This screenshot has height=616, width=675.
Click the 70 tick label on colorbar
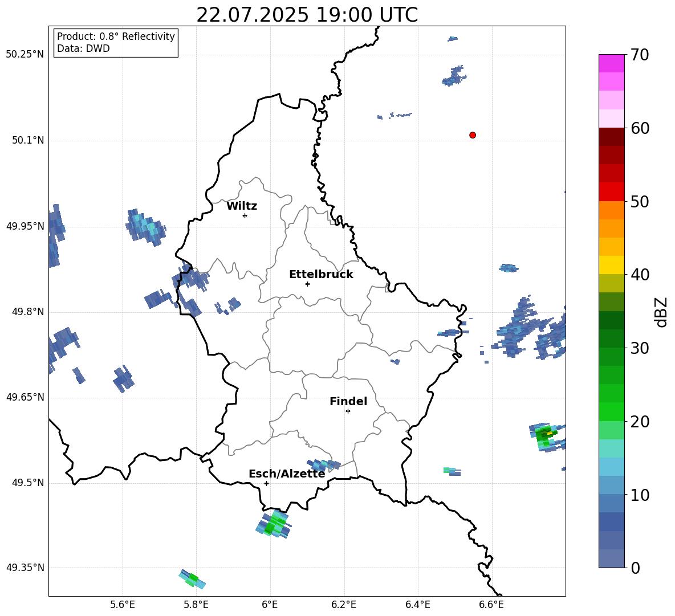coord(640,55)
